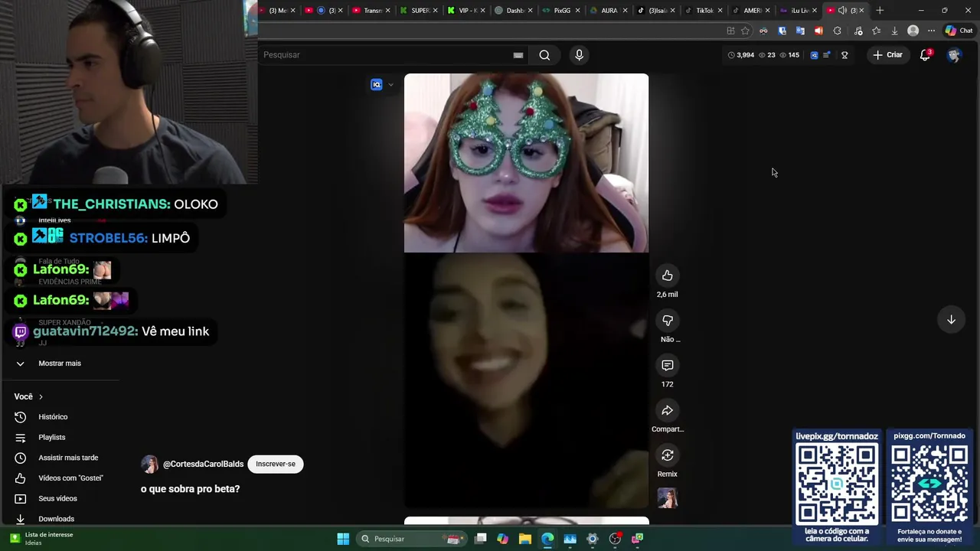
Task: Open the browser Favorites list icon
Action: click(876, 31)
